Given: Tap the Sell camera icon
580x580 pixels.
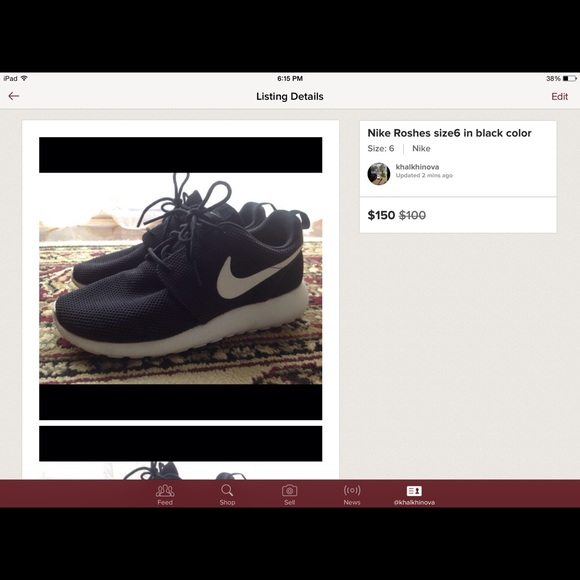Looking at the screenshot, I should click(x=290, y=491).
